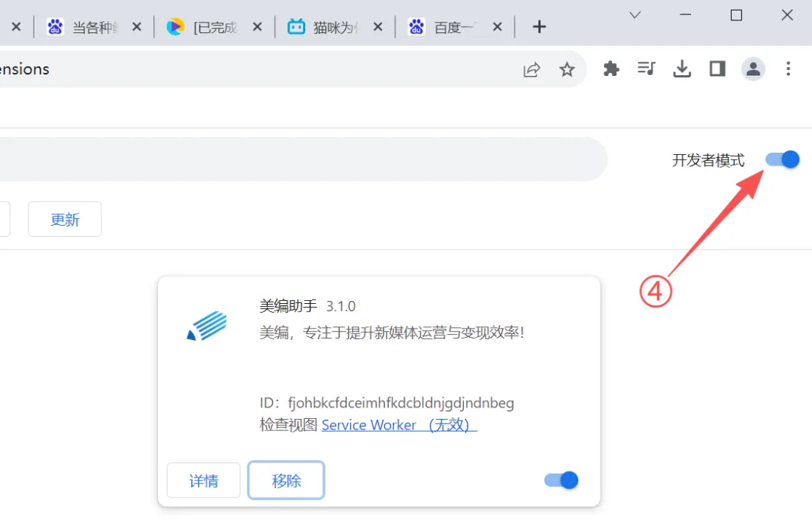Open the Downloads arrow icon
This screenshot has height=531, width=812.
(681, 69)
